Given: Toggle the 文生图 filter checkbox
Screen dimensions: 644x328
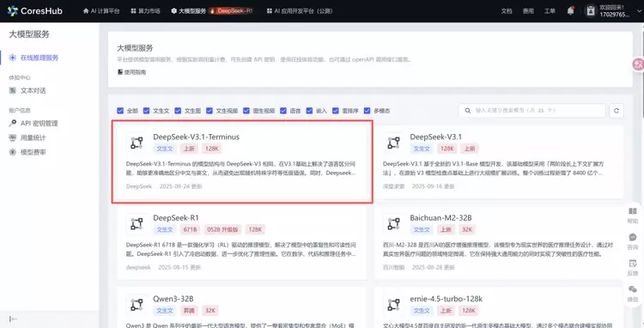Looking at the screenshot, I should pos(178,111).
